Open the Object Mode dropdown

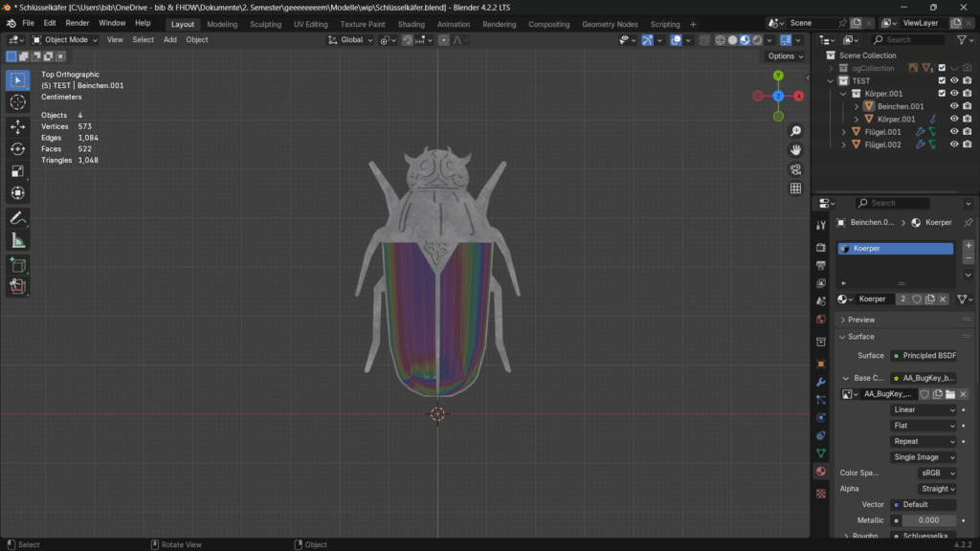(65, 40)
